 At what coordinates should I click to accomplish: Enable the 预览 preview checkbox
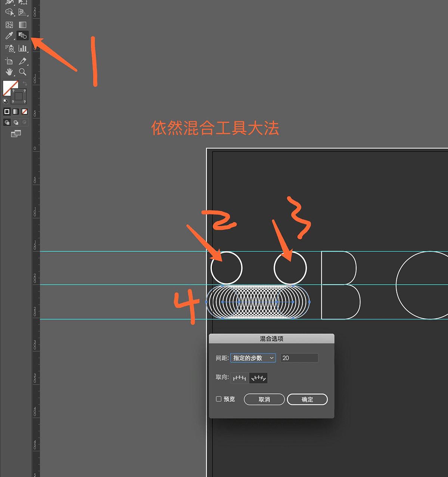point(219,399)
